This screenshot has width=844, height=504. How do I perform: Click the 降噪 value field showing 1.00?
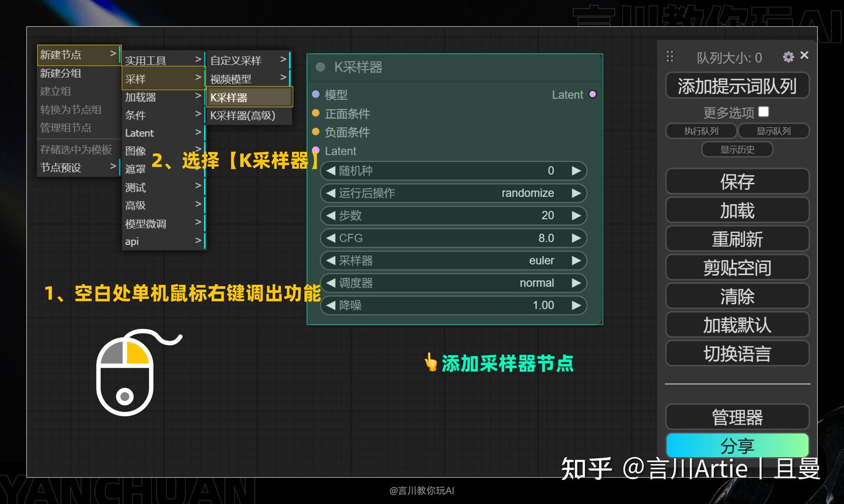pos(454,305)
